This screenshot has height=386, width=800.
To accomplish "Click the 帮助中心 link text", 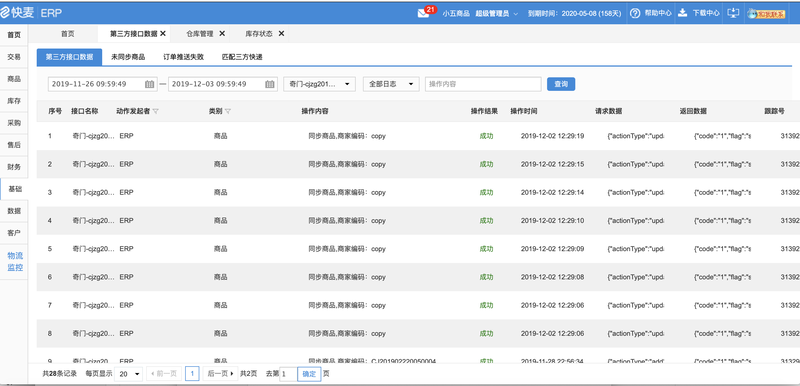I will click(x=658, y=14).
